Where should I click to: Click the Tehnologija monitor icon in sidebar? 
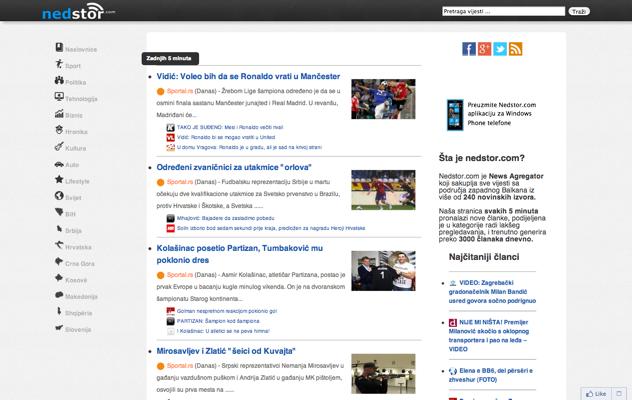[58, 98]
